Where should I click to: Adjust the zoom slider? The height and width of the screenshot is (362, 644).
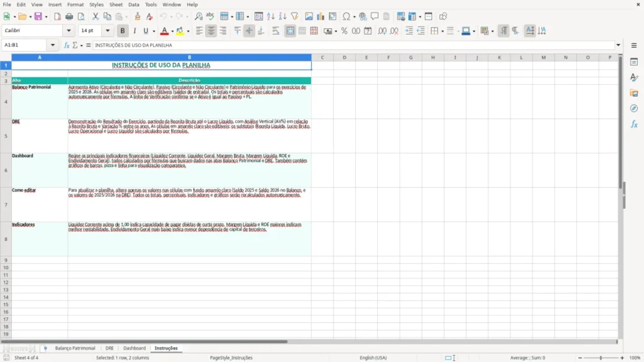pyautogui.click(x=601, y=358)
